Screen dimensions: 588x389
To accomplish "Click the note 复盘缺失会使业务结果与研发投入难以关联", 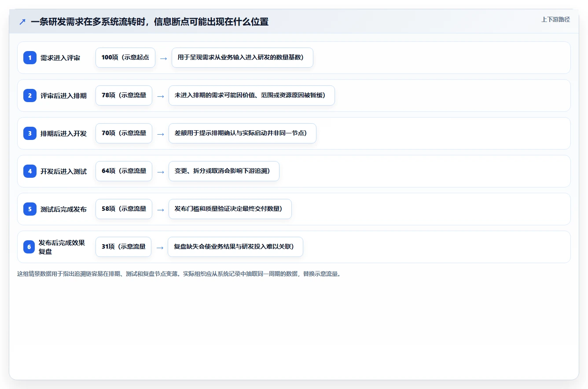I will pyautogui.click(x=235, y=247).
